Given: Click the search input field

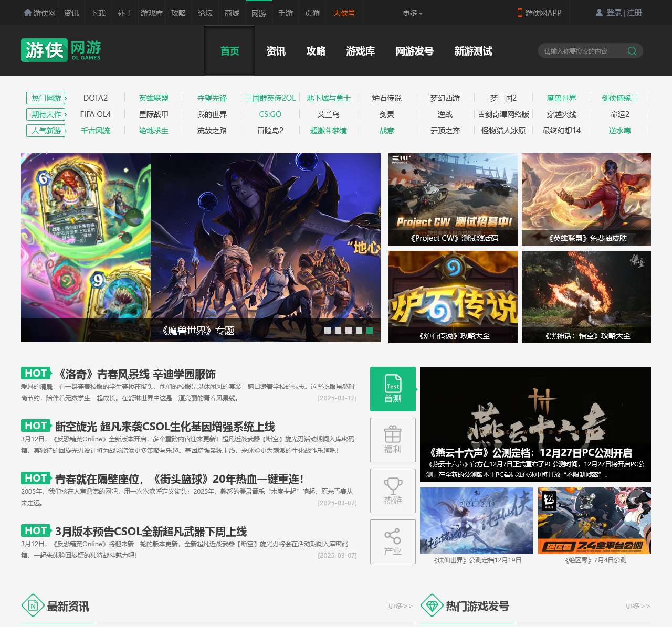Looking at the screenshot, I should coord(582,51).
